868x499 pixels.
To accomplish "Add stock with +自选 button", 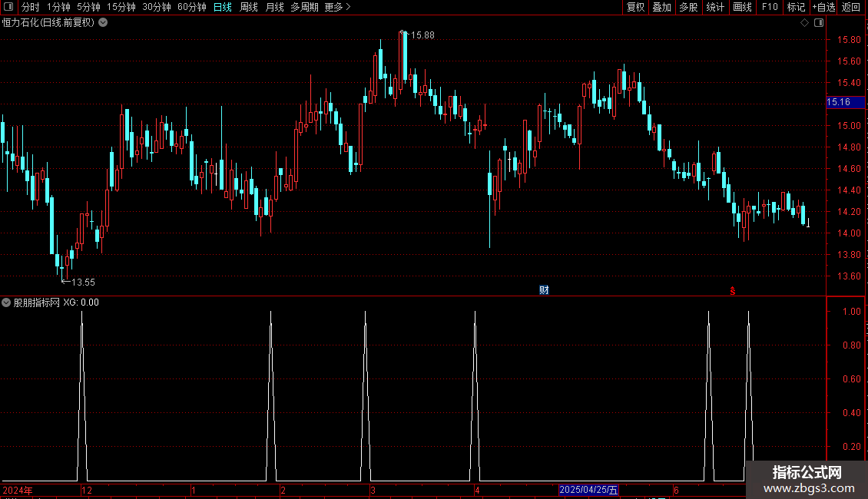I will coord(823,7).
